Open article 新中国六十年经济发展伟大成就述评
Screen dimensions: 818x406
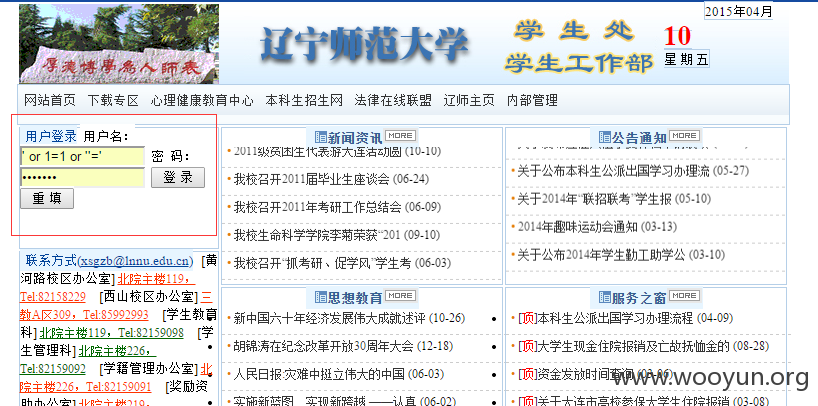(x=330, y=318)
